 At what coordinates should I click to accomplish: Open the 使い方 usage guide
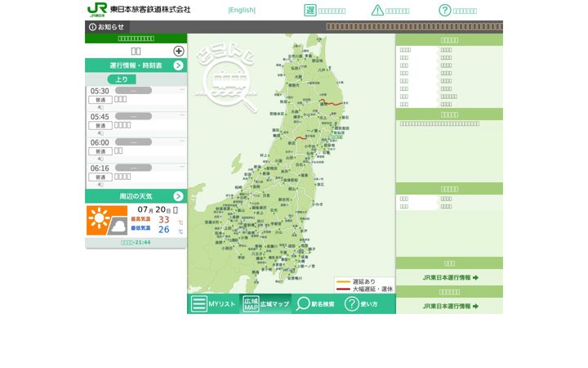361,303
